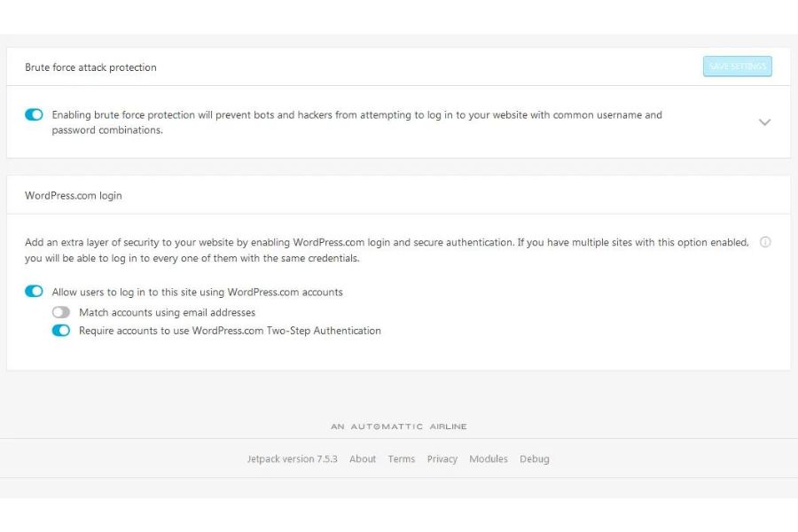
Task: Click the An Automattic Airline text
Action: tap(399, 426)
